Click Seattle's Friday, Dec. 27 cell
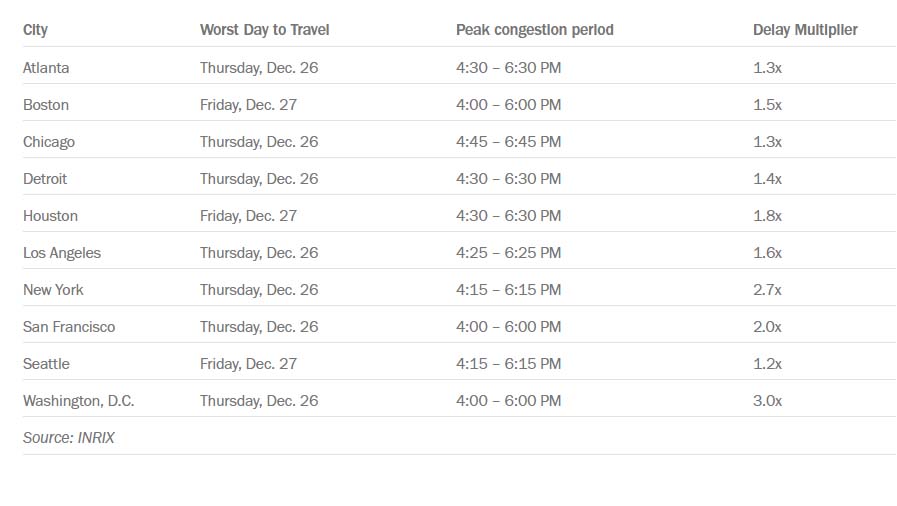The width and height of the screenshot is (897, 506). point(248,364)
